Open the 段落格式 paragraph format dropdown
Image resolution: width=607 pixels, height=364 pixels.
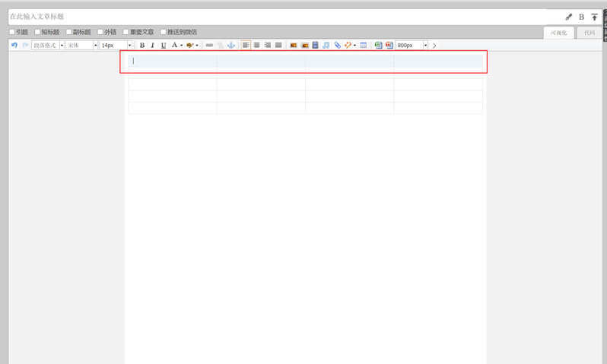click(x=47, y=46)
